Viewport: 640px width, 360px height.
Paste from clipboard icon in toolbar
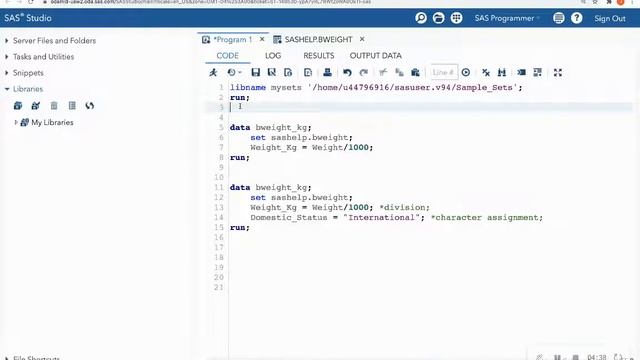tap(416, 73)
